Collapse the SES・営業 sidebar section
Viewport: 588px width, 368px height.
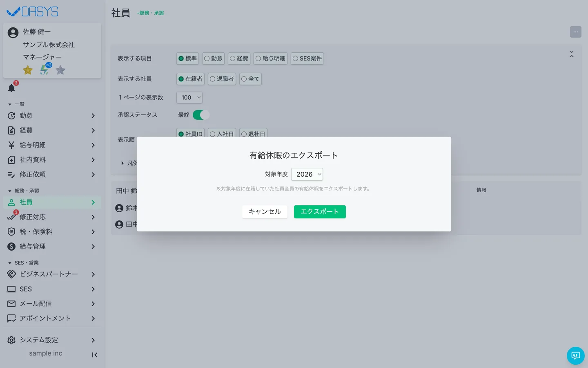[x=23, y=263]
